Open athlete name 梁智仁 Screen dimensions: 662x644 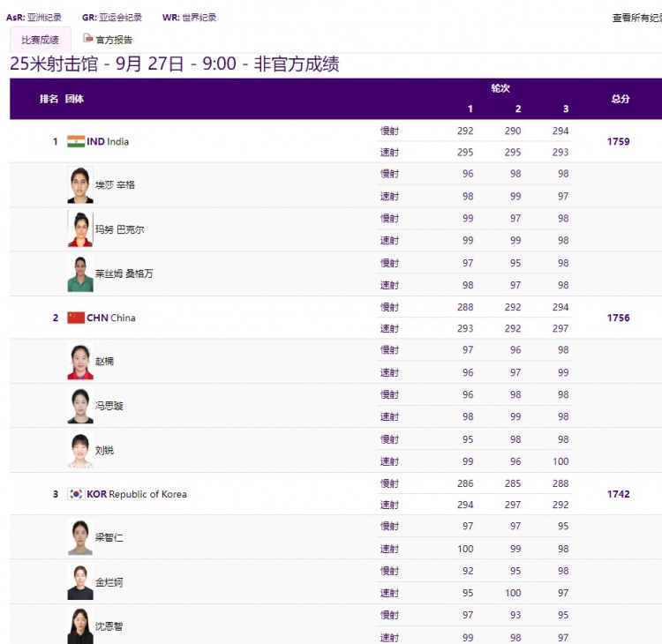point(109,537)
